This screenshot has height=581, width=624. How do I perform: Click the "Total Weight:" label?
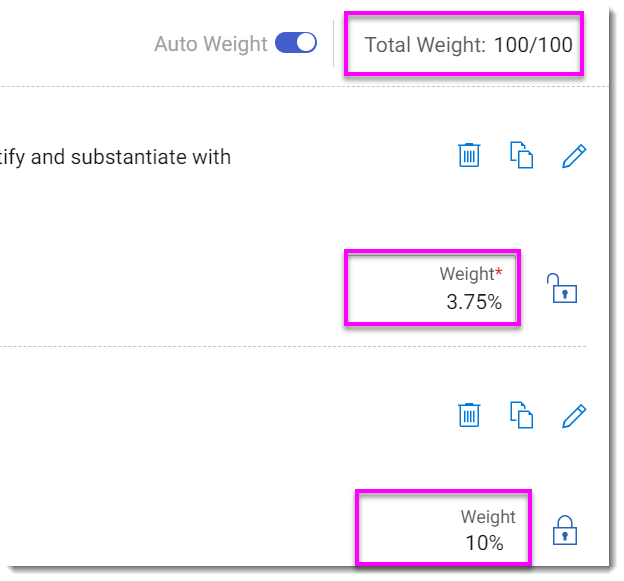tap(425, 45)
